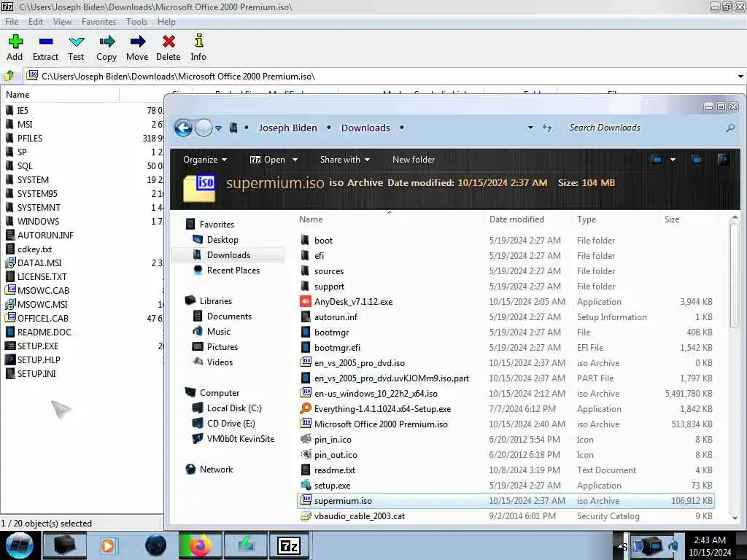Select SETUP.EXE in the 7-Zip list
Viewport: 747px width, 560px height.
[38, 346]
